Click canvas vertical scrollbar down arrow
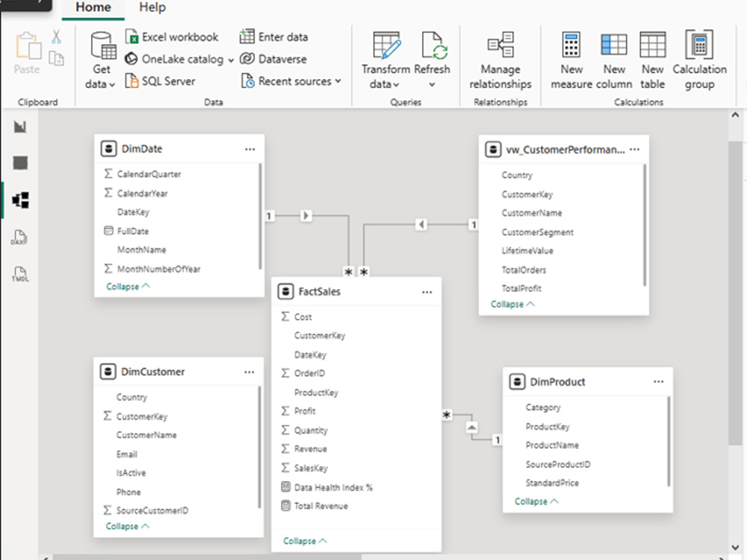The width and height of the screenshot is (747, 560). pos(735,547)
